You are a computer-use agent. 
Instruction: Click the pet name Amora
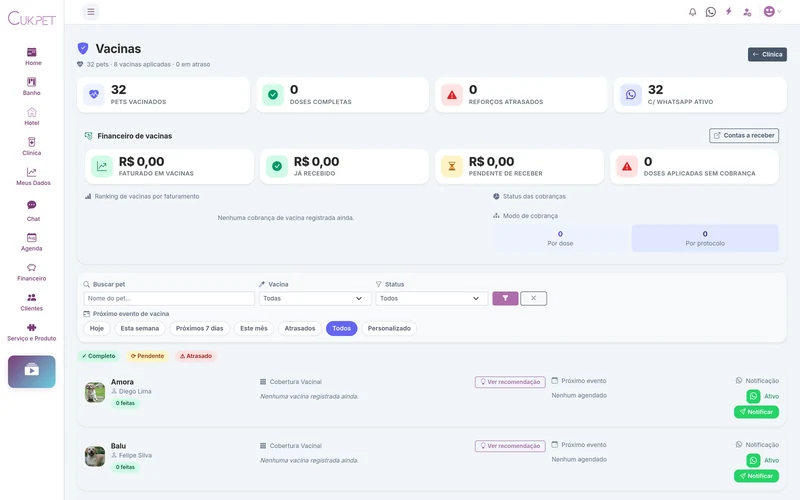[122, 382]
